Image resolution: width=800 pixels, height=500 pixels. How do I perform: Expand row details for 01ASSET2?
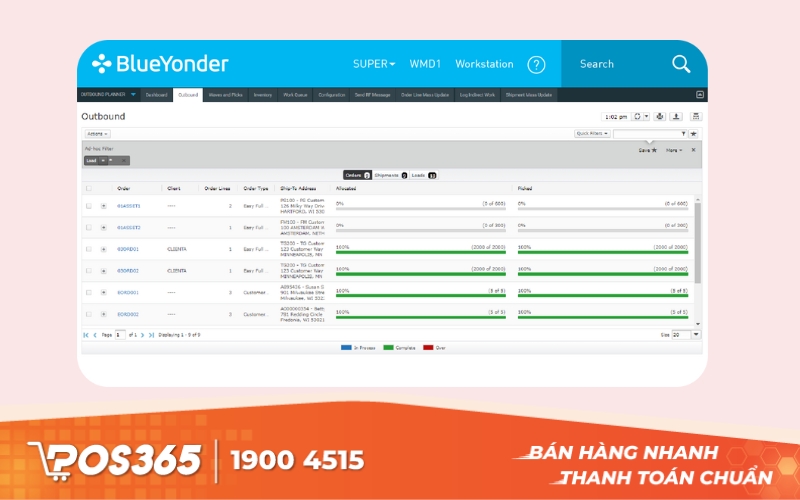click(x=104, y=228)
